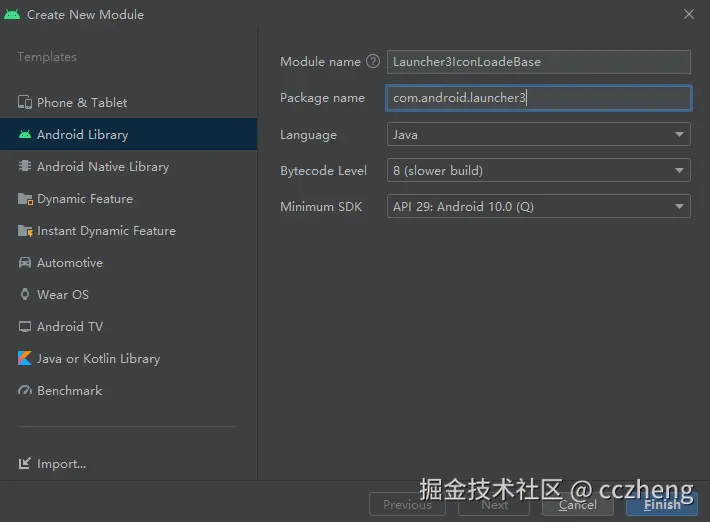Open the Minimum SDK combo box
The image size is (710, 522).
point(538,206)
